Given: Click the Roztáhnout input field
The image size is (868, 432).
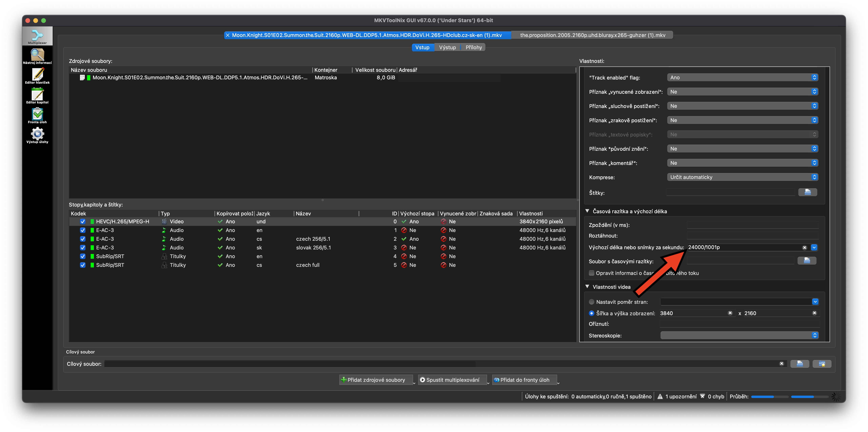Looking at the screenshot, I should 752,235.
